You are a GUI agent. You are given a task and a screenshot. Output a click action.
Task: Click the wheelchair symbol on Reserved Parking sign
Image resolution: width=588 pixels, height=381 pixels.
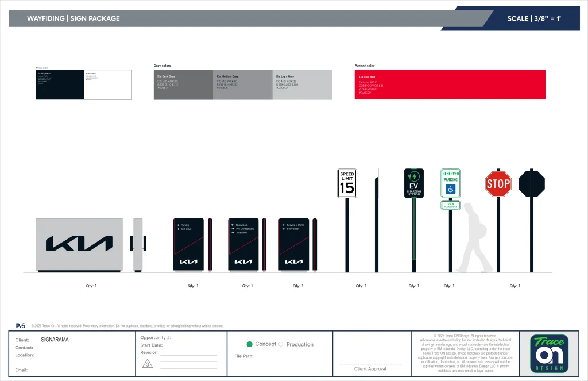point(450,189)
